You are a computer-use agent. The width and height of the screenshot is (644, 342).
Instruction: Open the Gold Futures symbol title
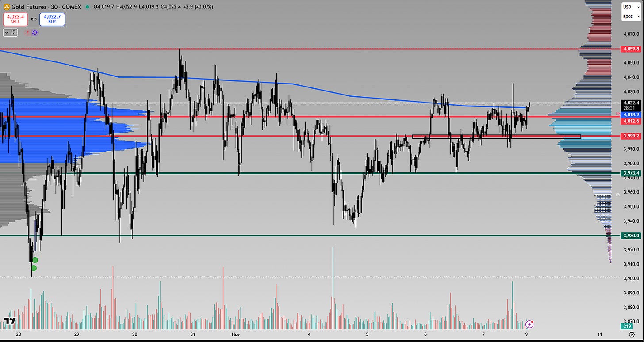tap(46, 7)
